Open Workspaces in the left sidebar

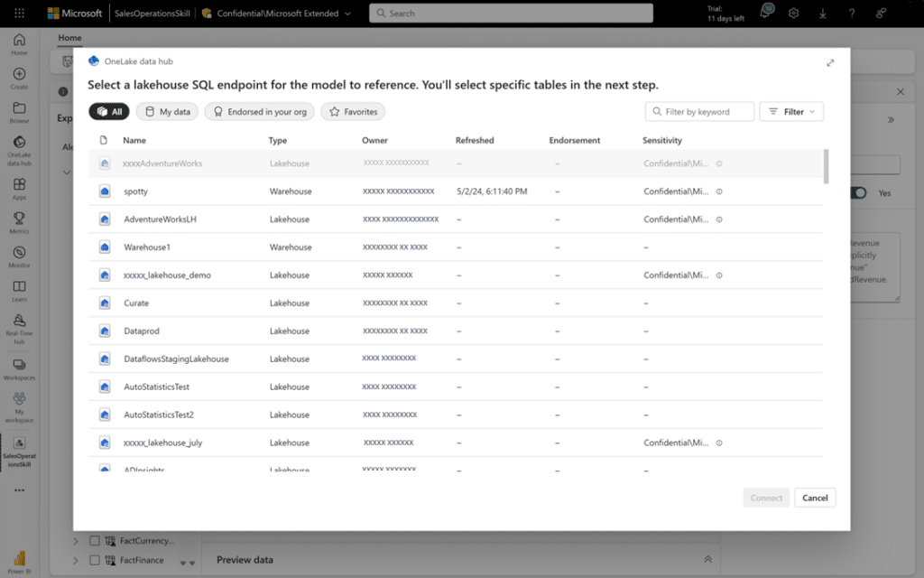19,369
